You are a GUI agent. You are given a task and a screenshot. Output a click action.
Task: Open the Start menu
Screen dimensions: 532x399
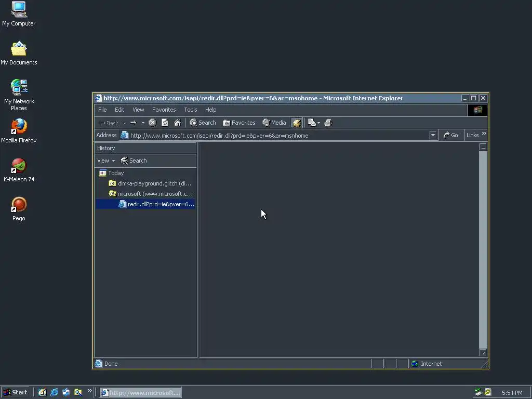(15, 392)
